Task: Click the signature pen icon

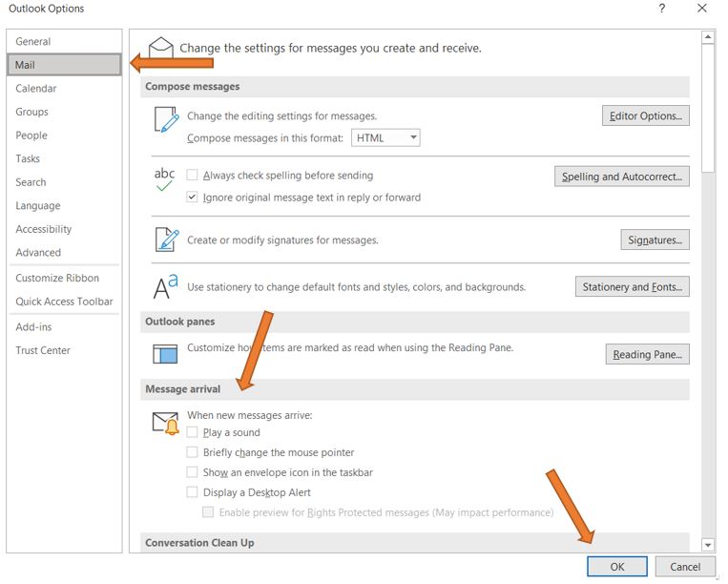Action: point(167,240)
